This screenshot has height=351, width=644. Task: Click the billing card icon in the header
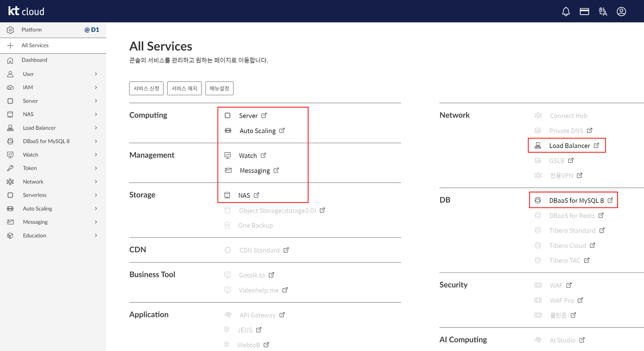[x=584, y=11]
